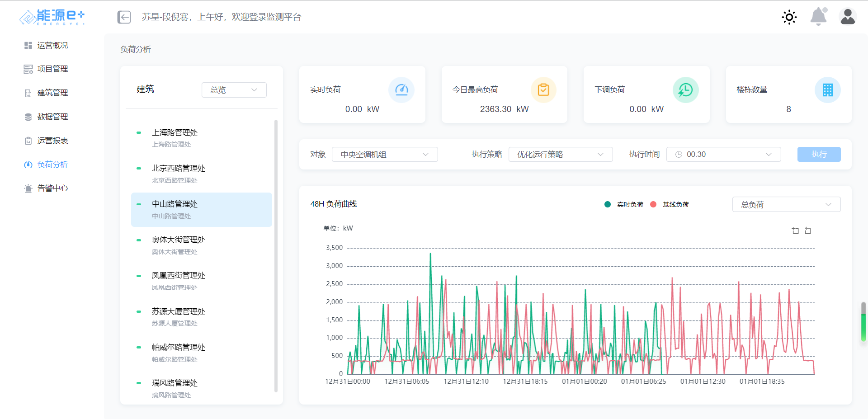Select 上海路管理处 building
Viewport: 868px width, 419px height.
tap(202, 138)
